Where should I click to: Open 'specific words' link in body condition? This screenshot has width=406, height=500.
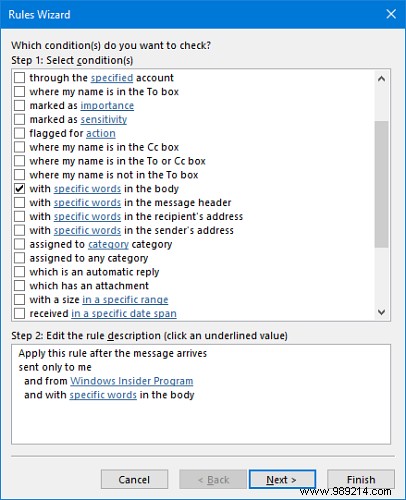pos(87,189)
